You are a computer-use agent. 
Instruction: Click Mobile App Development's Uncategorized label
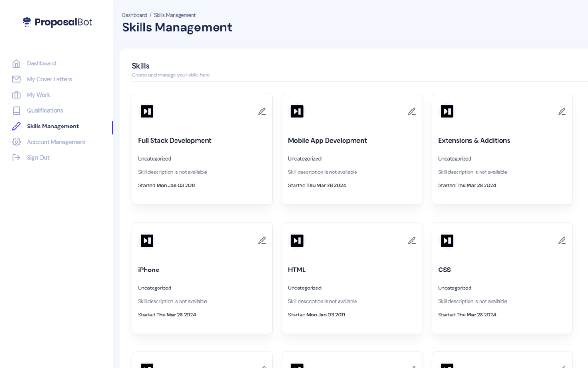(305, 159)
